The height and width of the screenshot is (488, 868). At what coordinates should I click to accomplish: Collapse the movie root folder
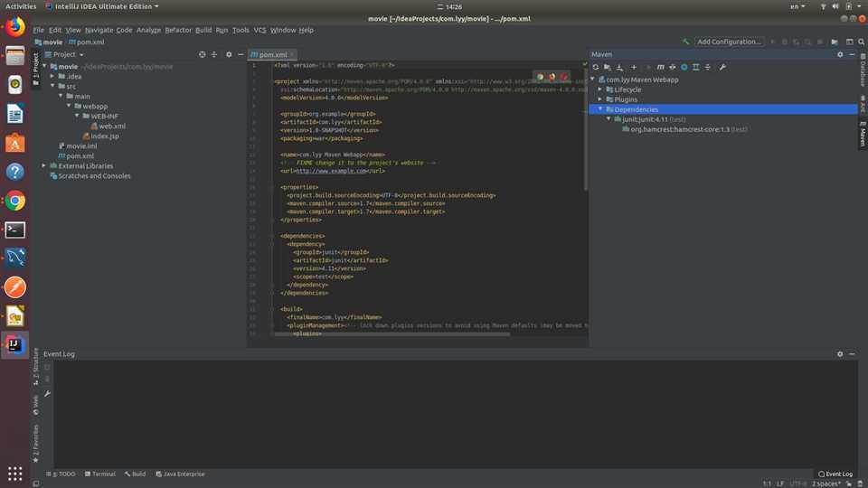pyautogui.click(x=45, y=66)
